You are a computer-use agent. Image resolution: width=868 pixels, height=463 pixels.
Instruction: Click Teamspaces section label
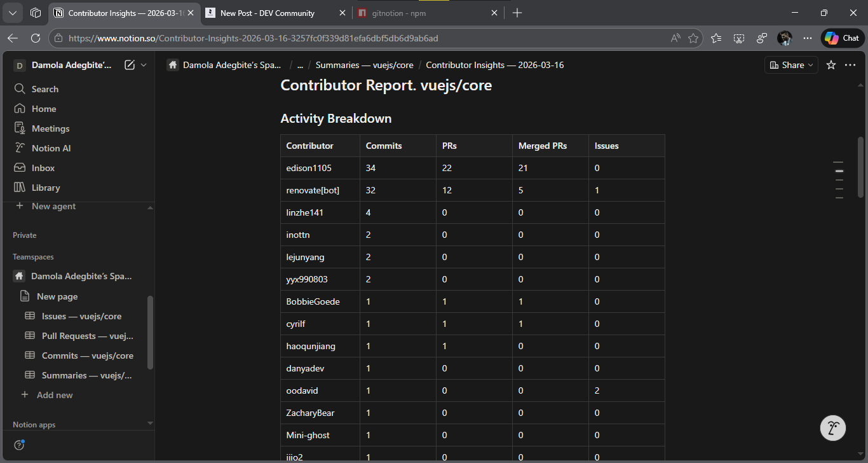pyautogui.click(x=33, y=257)
